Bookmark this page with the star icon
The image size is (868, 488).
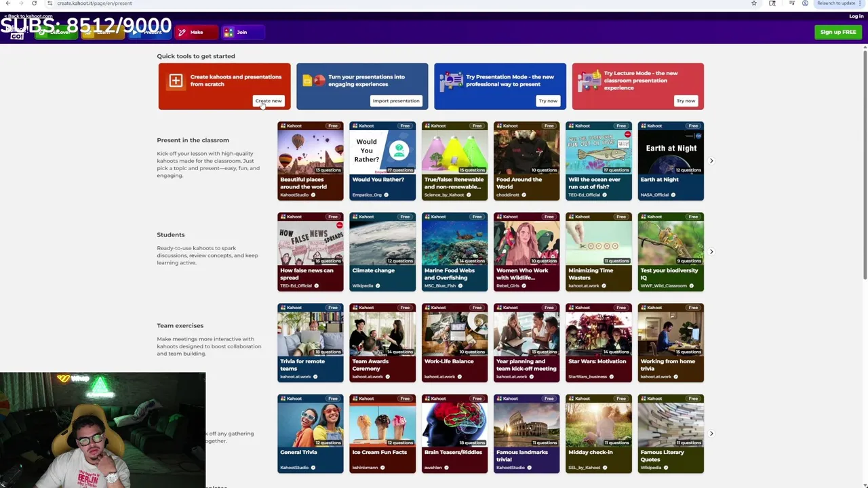754,3
